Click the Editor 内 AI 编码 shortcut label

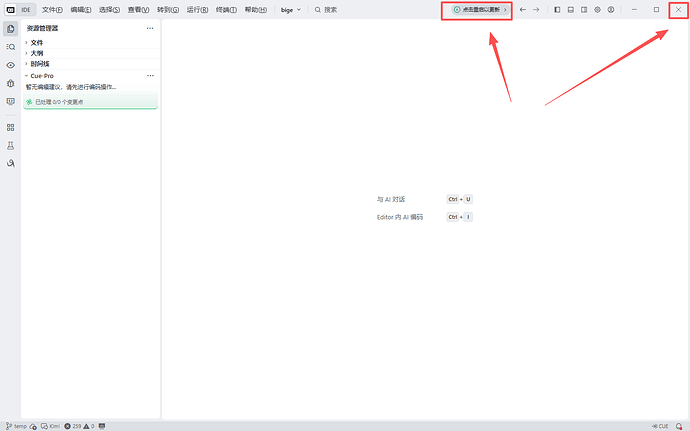click(400, 217)
